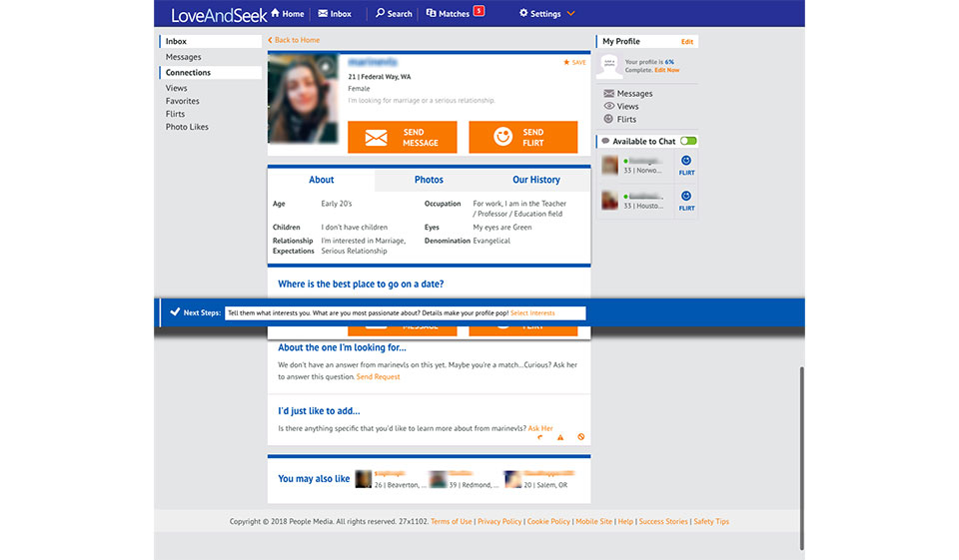Click the Select Interests link

click(x=532, y=312)
